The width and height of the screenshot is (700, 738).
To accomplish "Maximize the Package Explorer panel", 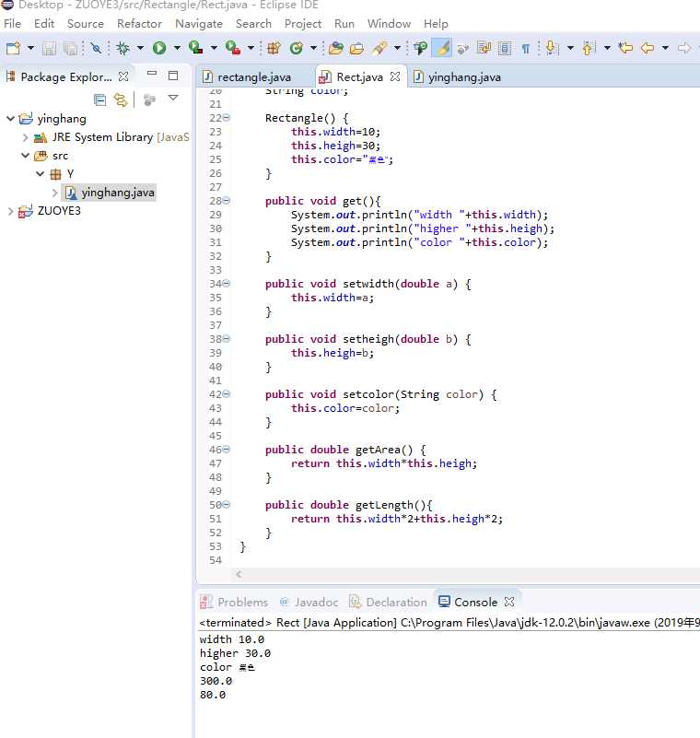I will (173, 76).
